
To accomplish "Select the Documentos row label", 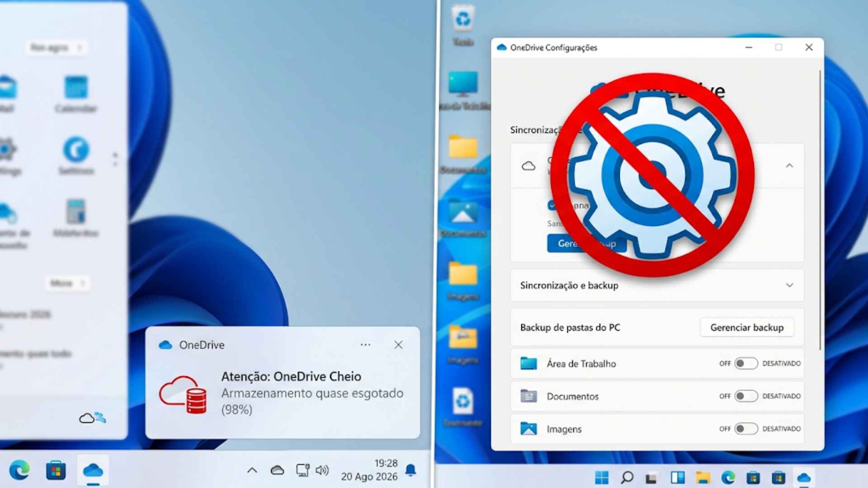I will 573,396.
